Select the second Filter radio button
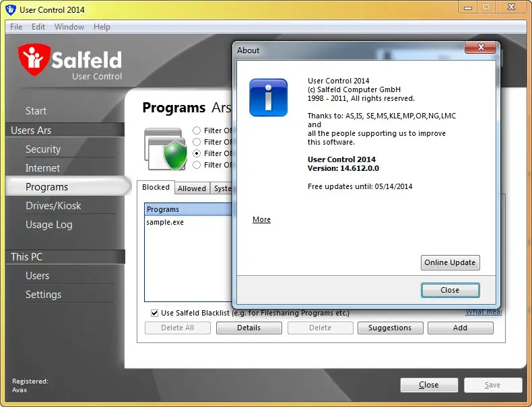The width and height of the screenshot is (532, 407). click(x=197, y=142)
